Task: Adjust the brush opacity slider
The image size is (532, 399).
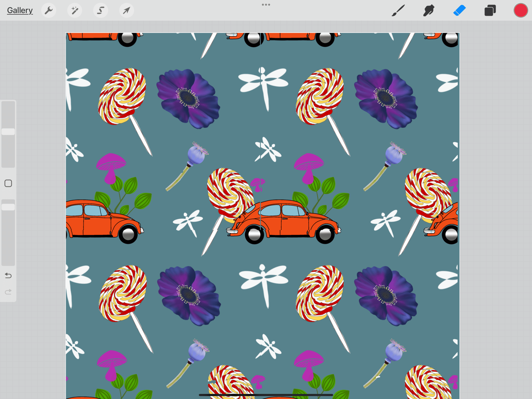Action: [x=8, y=207]
